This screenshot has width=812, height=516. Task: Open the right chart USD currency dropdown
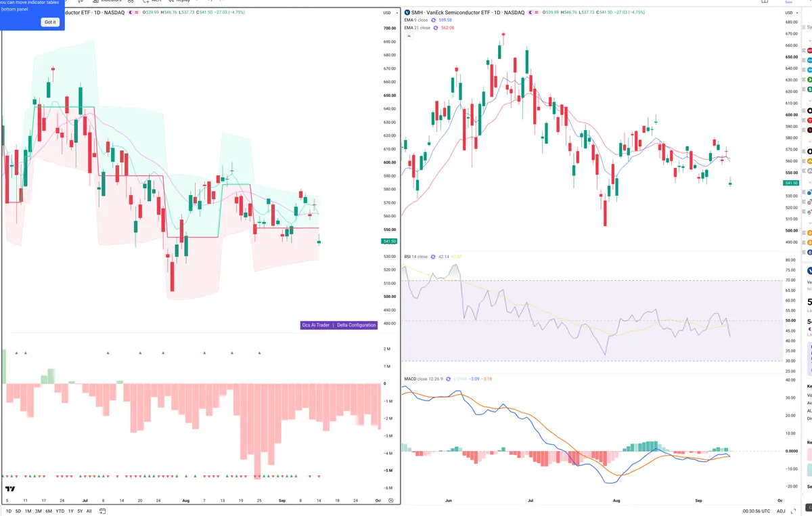coord(791,13)
